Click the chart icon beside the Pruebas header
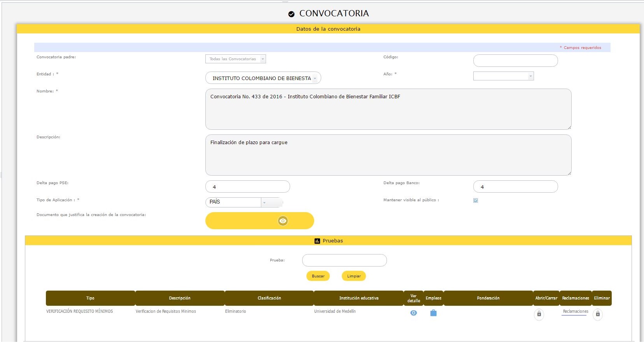Viewport: 644px width, 345px height. [317, 241]
